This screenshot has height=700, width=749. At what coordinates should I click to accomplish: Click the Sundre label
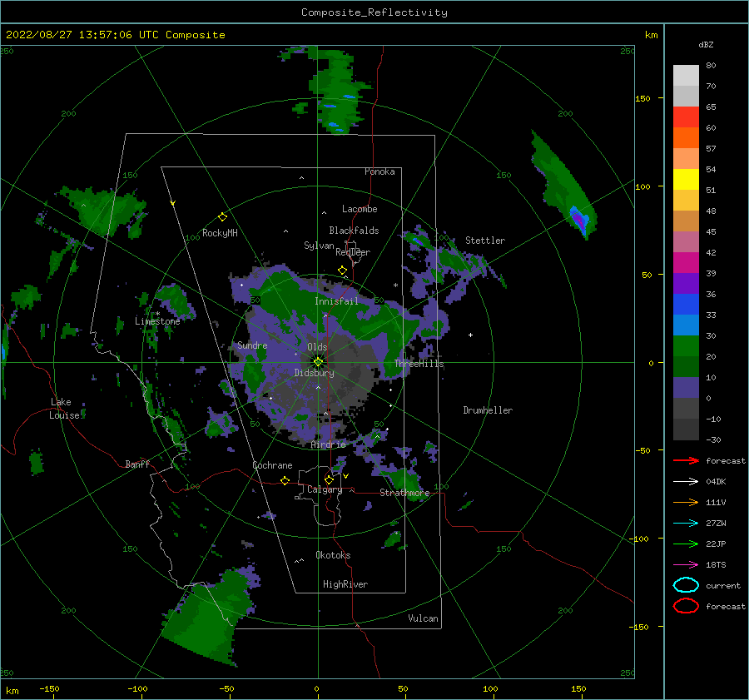[252, 345]
